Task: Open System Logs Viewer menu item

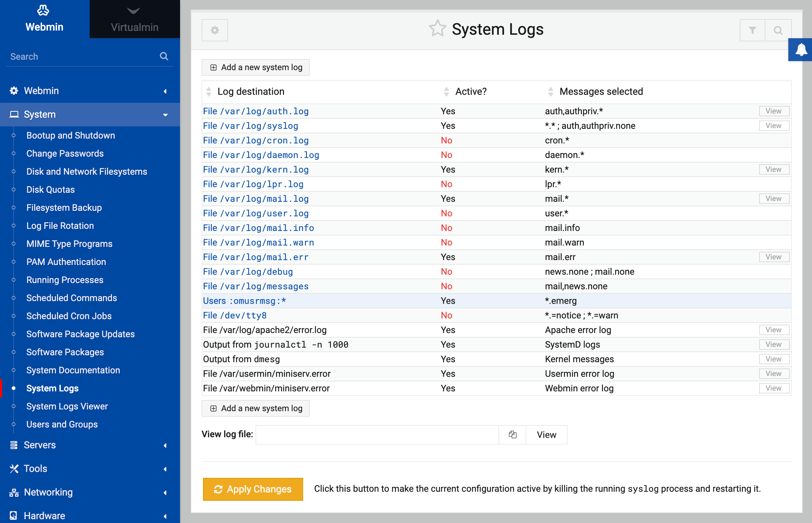Action: tap(67, 406)
